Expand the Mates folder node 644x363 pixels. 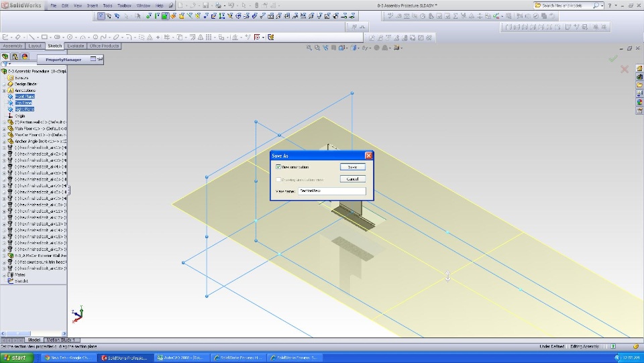pyautogui.click(x=4, y=274)
